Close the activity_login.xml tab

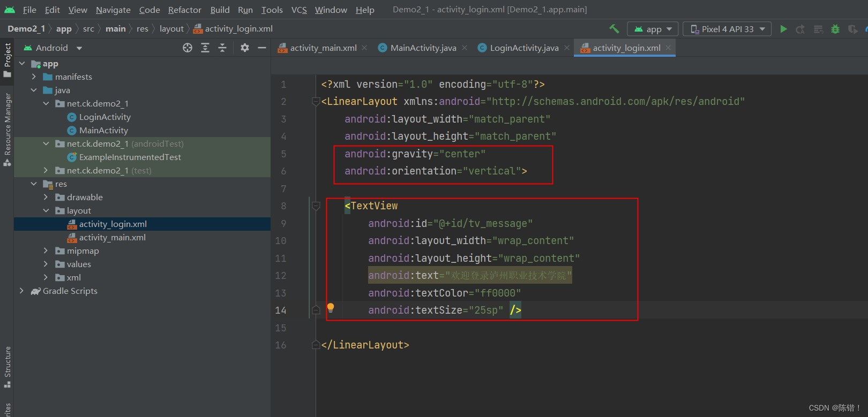tap(668, 48)
